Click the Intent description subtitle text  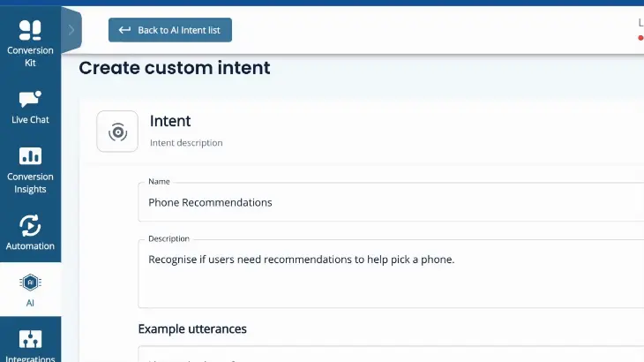(186, 142)
